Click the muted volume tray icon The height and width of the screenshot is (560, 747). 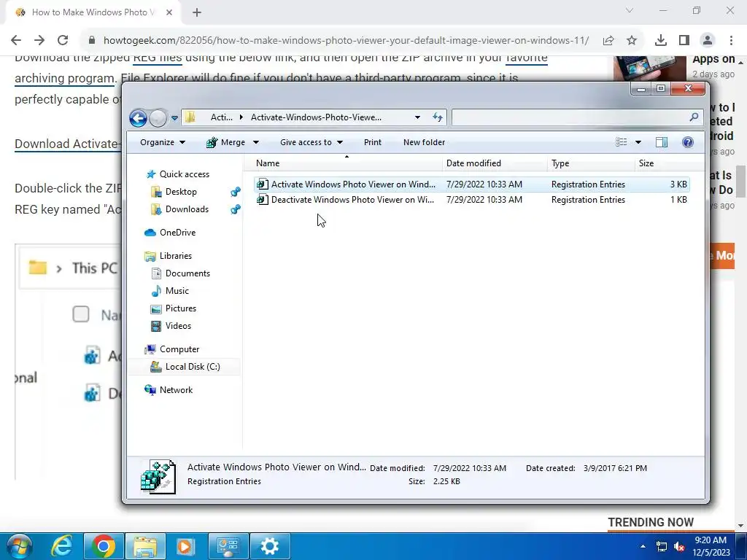(x=679, y=546)
